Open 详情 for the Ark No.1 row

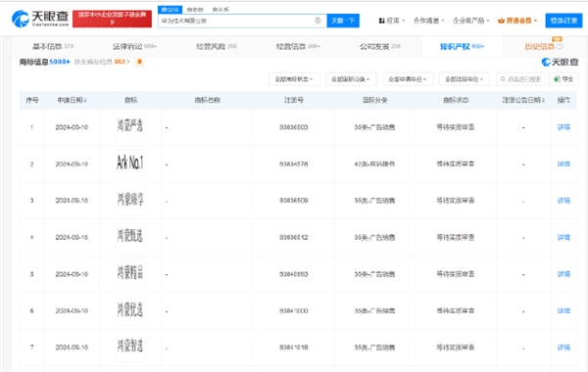click(563, 164)
